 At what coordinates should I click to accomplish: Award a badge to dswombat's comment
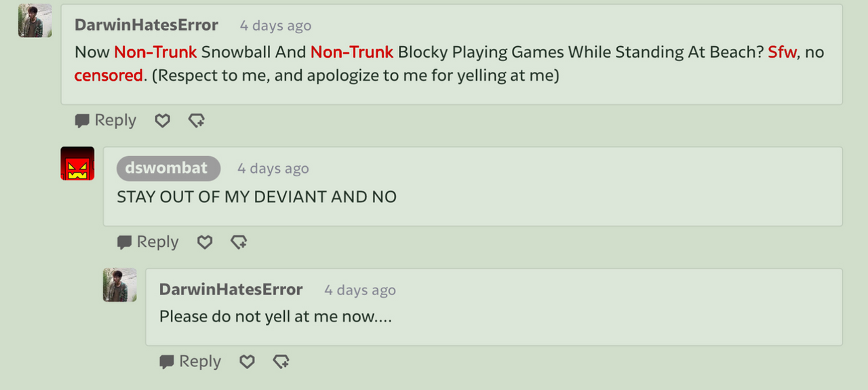point(239,242)
